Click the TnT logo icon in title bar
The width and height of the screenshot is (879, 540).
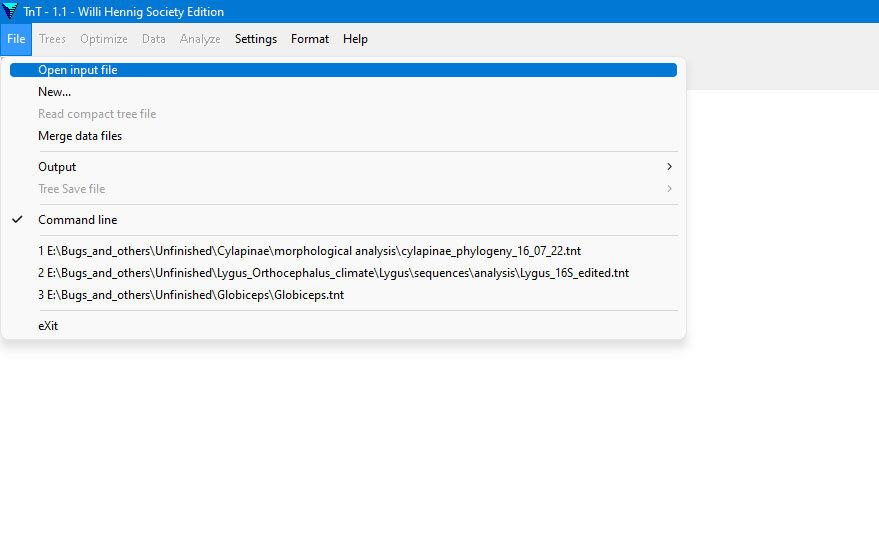pyautogui.click(x=10, y=11)
